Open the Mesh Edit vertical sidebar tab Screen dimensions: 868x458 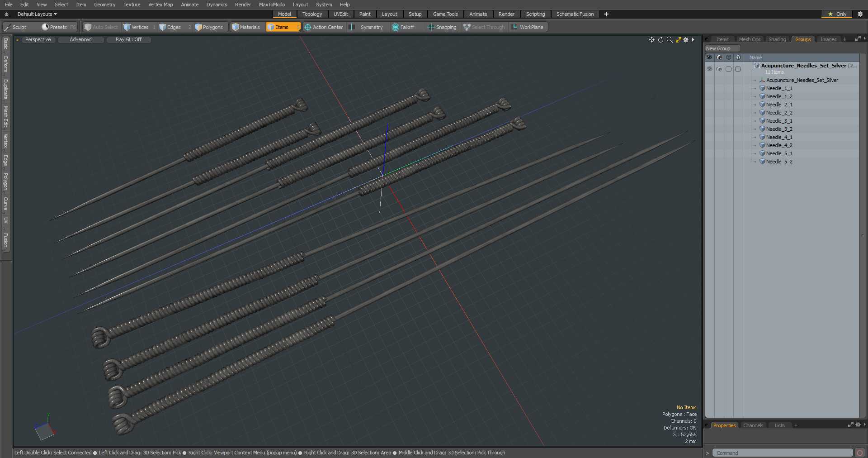5,117
